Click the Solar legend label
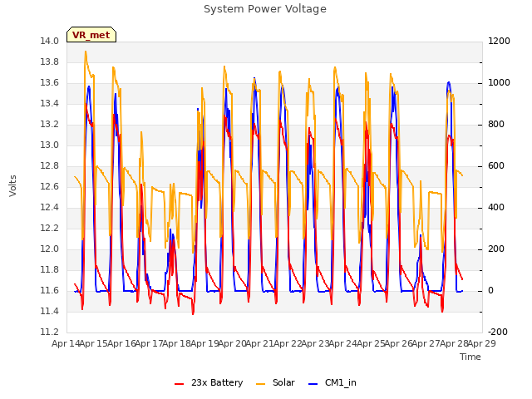 283,382
